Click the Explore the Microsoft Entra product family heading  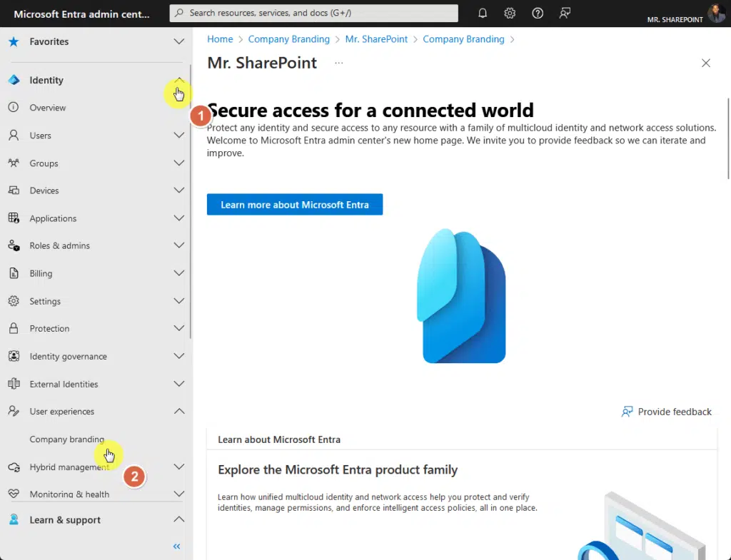(338, 469)
